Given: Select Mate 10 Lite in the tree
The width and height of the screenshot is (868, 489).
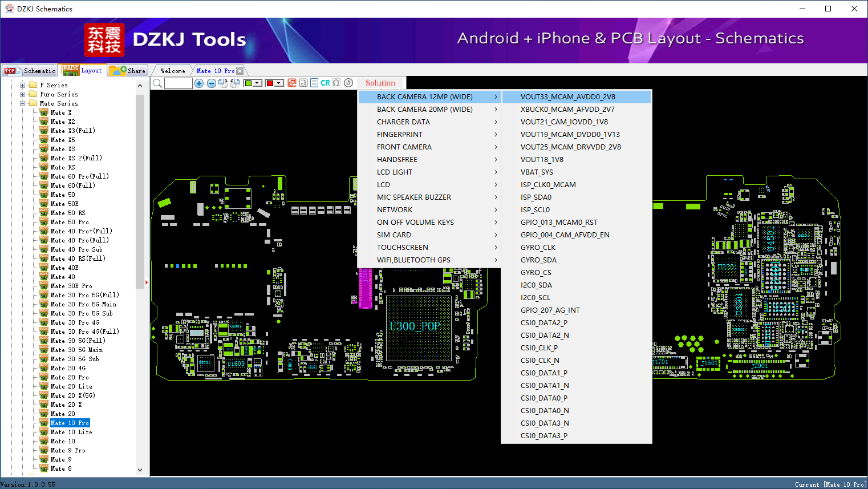Looking at the screenshot, I should tap(71, 432).
